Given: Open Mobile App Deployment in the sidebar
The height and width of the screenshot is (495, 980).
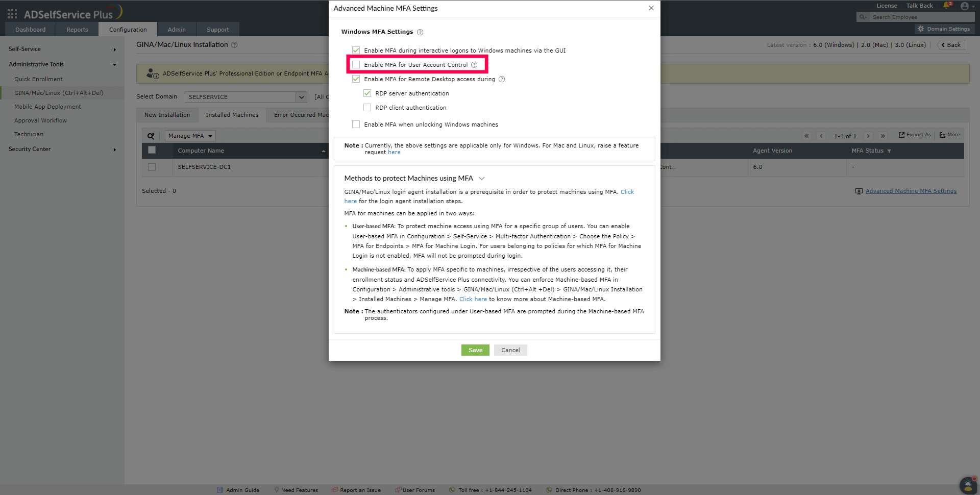Looking at the screenshot, I should tap(47, 107).
